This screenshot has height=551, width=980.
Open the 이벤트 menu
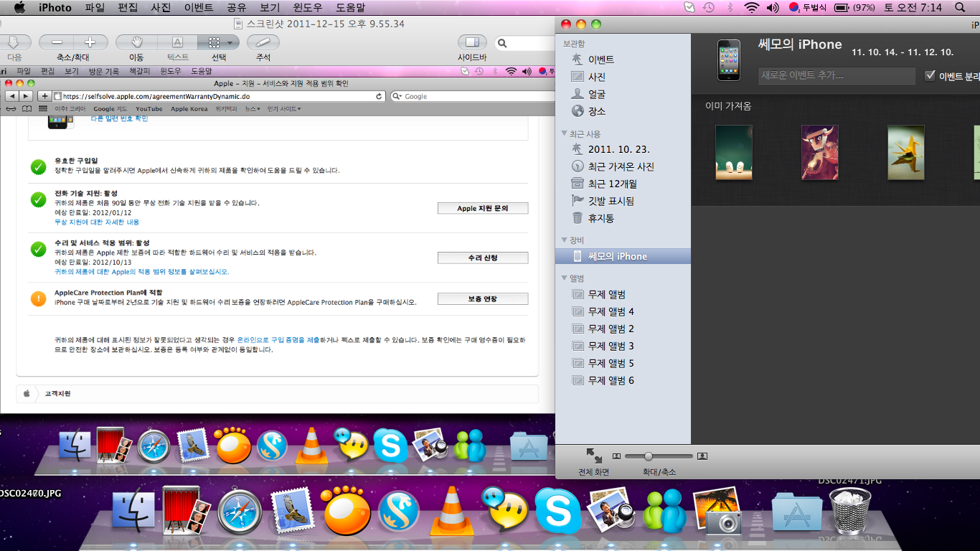[x=199, y=7]
